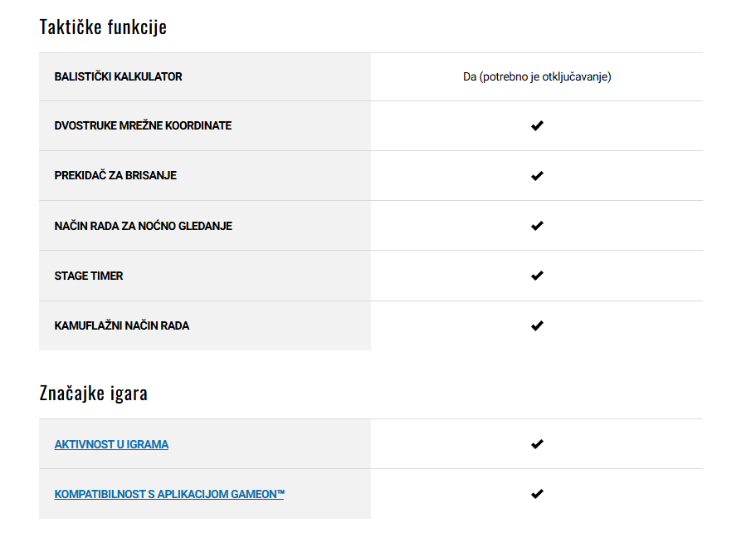Screen dimensions: 756x538
Task: Click the word otključavanje in calculator value
Action: pos(575,76)
